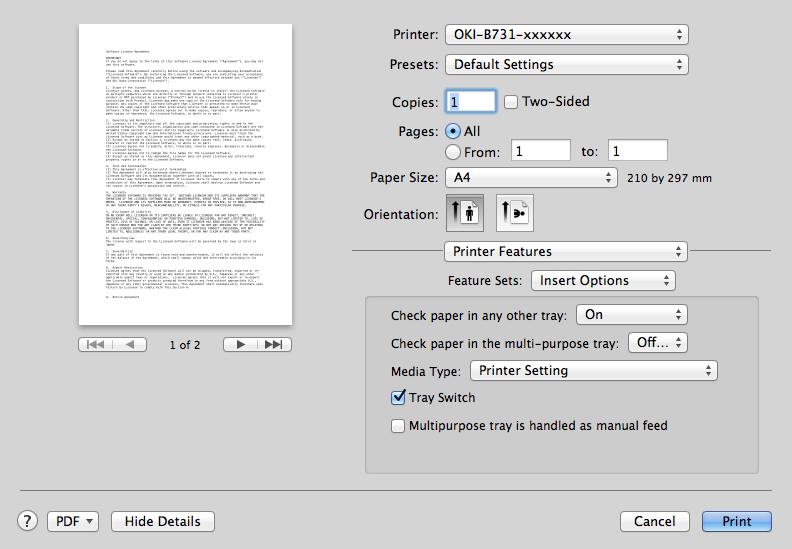Click the Cancel button
This screenshot has height=549, width=792.
tap(655, 521)
